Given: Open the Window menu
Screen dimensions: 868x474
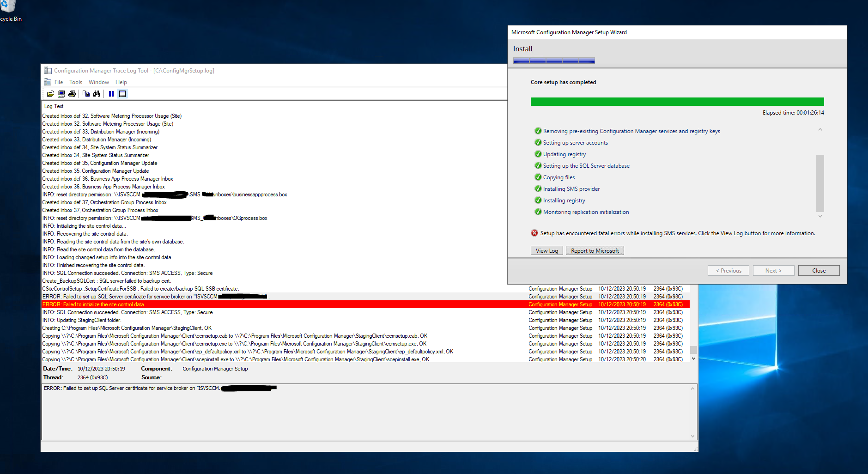Looking at the screenshot, I should [x=99, y=82].
